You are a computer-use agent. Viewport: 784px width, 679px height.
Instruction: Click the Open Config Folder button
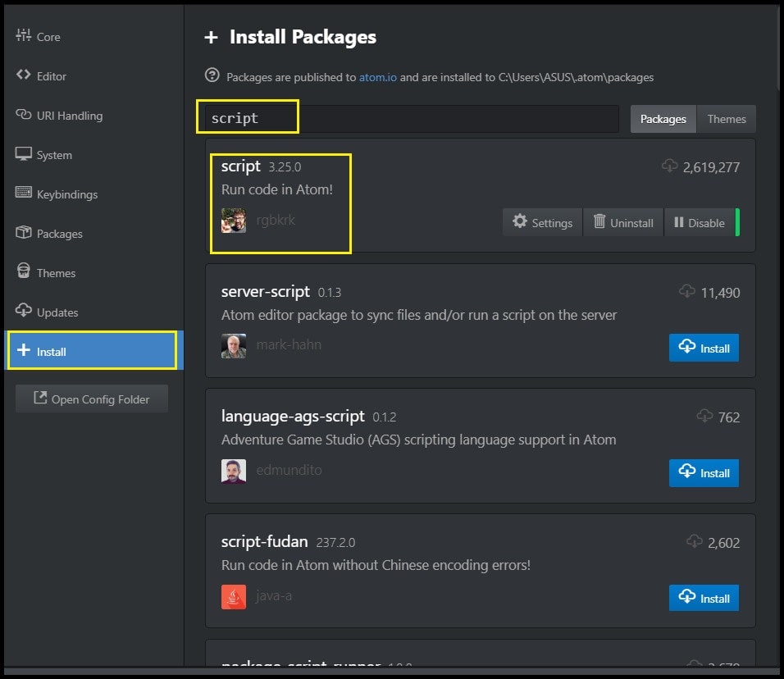pyautogui.click(x=92, y=399)
